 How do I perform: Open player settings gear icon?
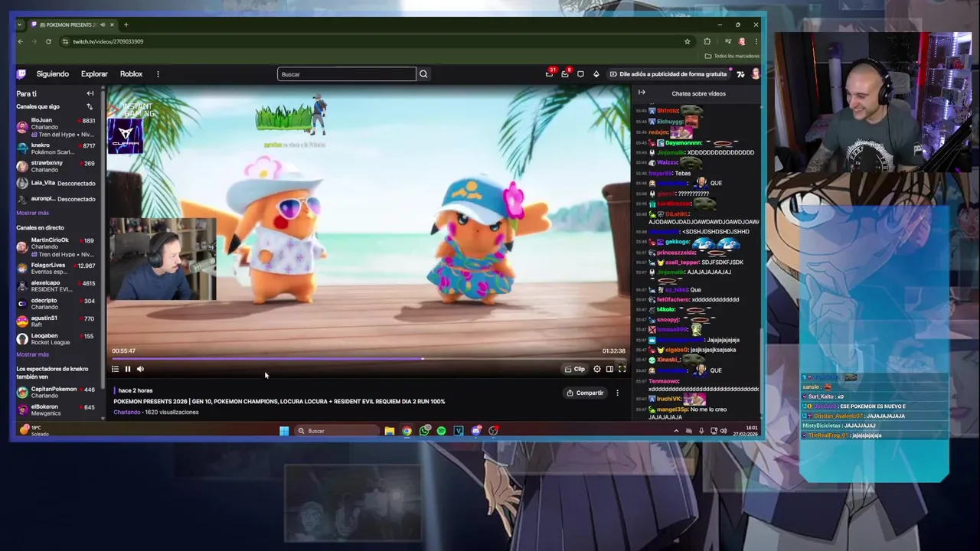[x=597, y=369]
